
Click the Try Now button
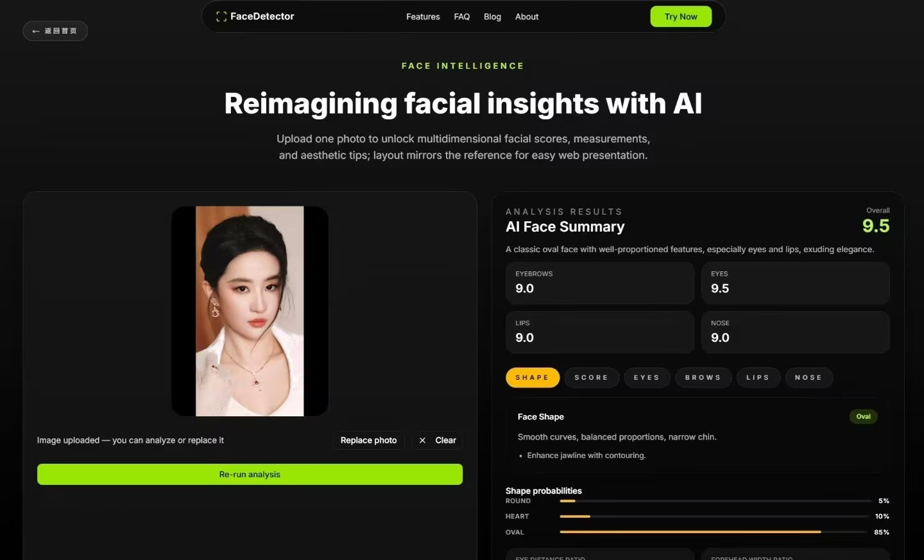[x=680, y=17]
